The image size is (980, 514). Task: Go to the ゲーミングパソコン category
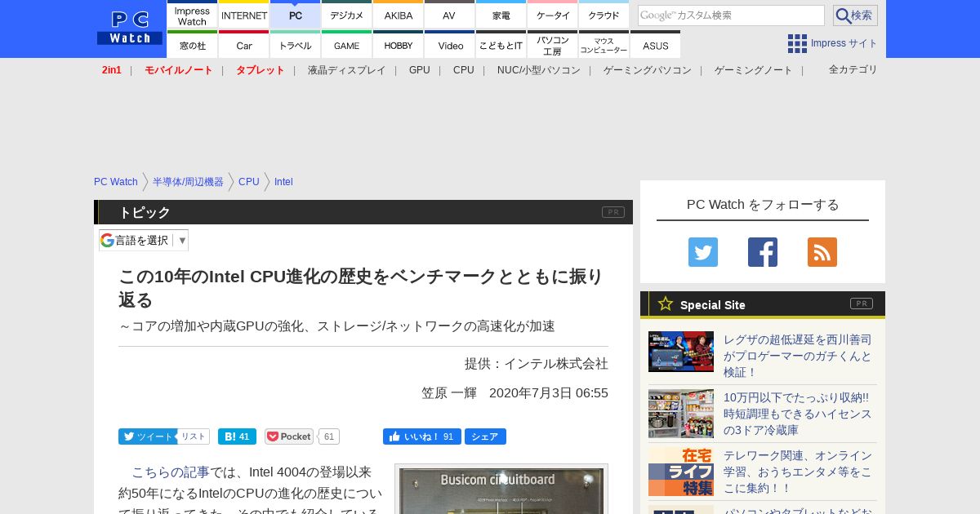tap(648, 70)
